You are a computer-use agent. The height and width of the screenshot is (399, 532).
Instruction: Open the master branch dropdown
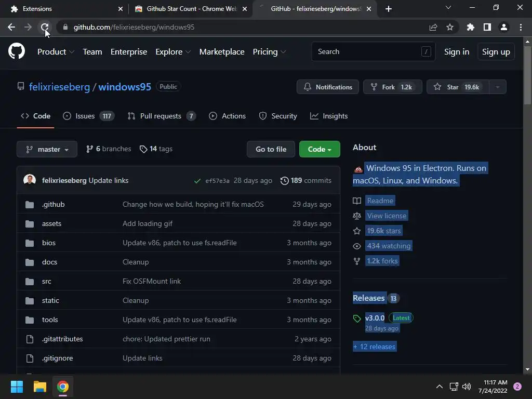click(x=47, y=149)
